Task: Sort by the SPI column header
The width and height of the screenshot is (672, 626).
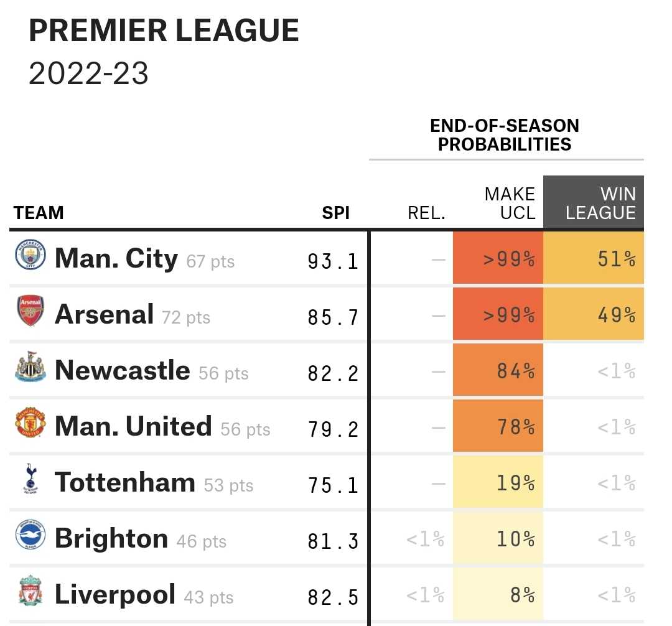Action: (335, 213)
